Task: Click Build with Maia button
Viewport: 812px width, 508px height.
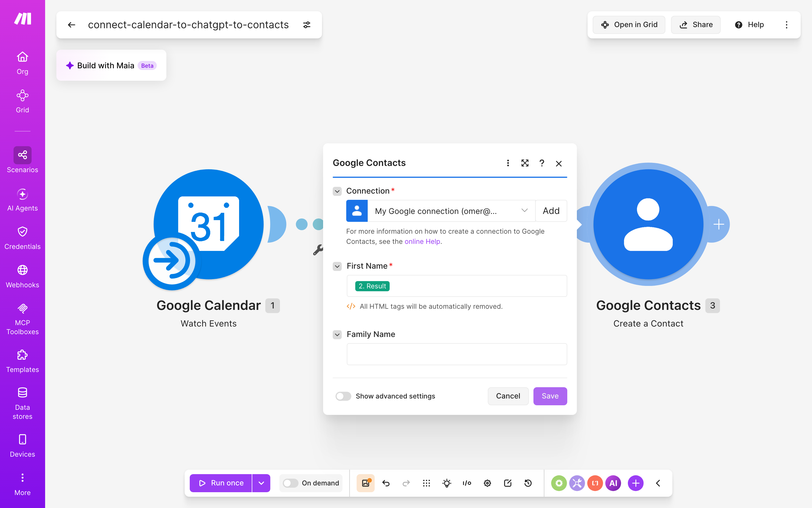Action: pos(111,65)
